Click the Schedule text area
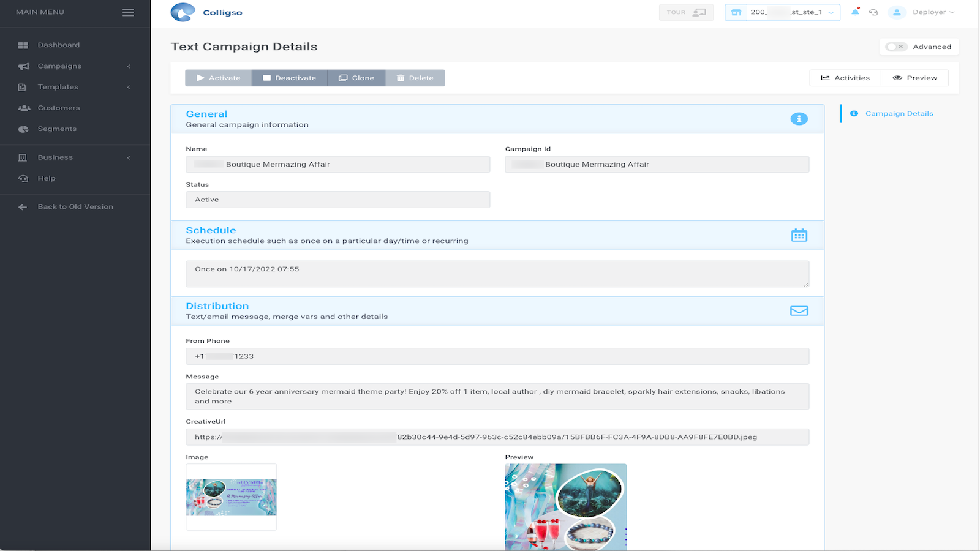The height and width of the screenshot is (551, 980). pyautogui.click(x=497, y=274)
